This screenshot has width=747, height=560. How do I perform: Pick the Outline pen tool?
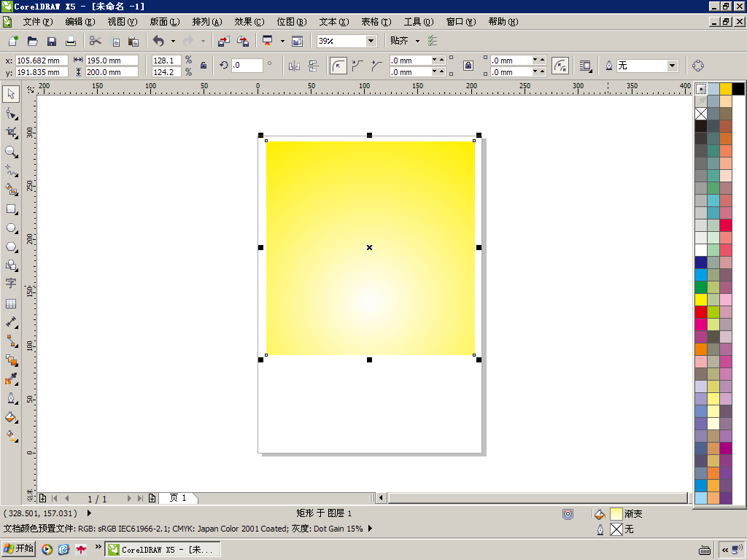point(11,398)
